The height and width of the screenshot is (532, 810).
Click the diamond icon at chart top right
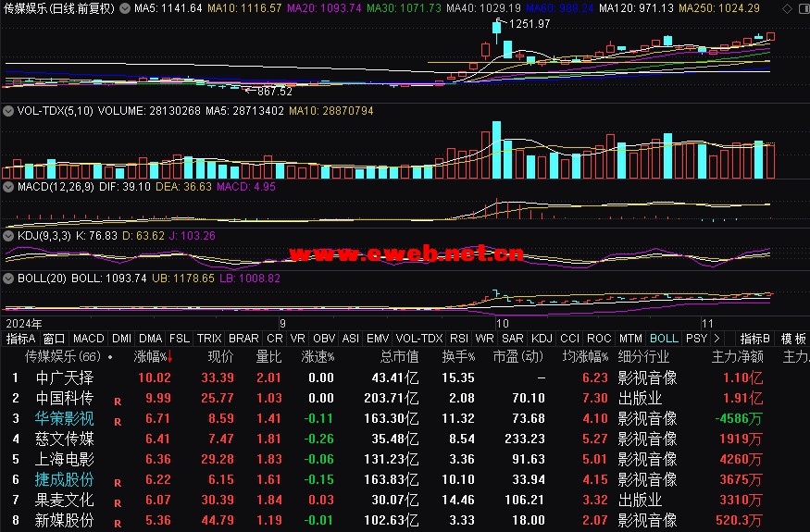(787, 8)
